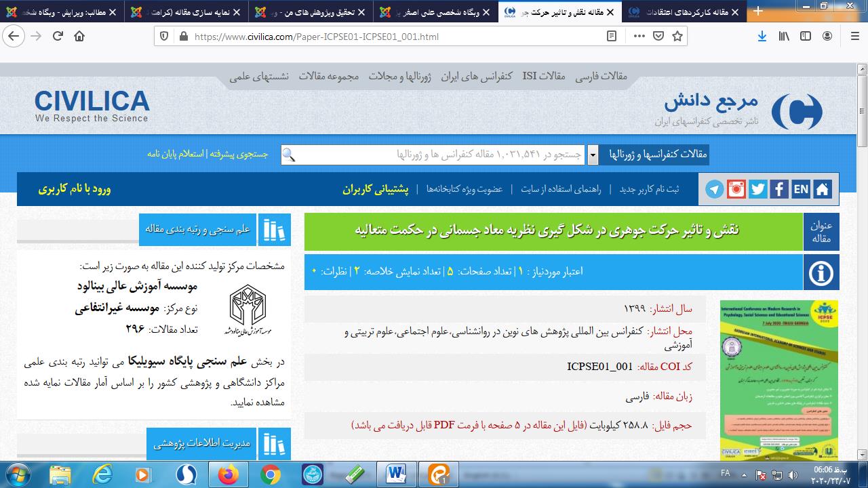Click the ورود با نام کاربری link
Viewport: 868px width, 488px height.
point(75,189)
